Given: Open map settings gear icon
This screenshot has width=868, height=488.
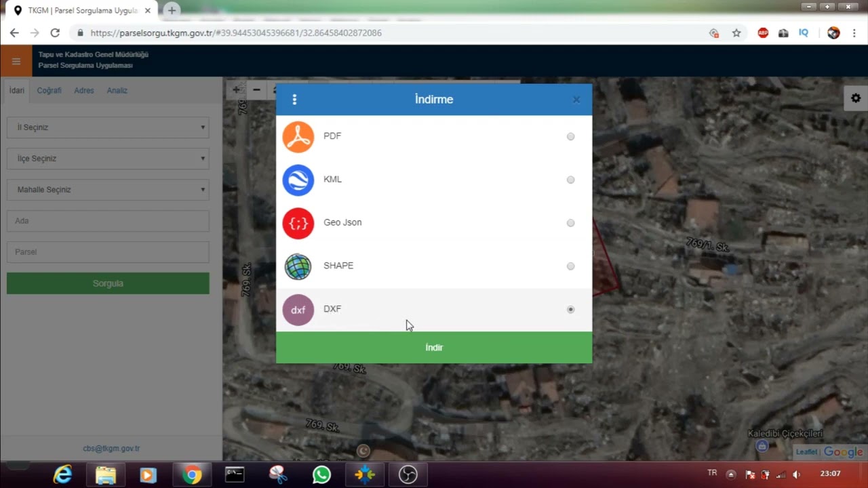Looking at the screenshot, I should (856, 98).
